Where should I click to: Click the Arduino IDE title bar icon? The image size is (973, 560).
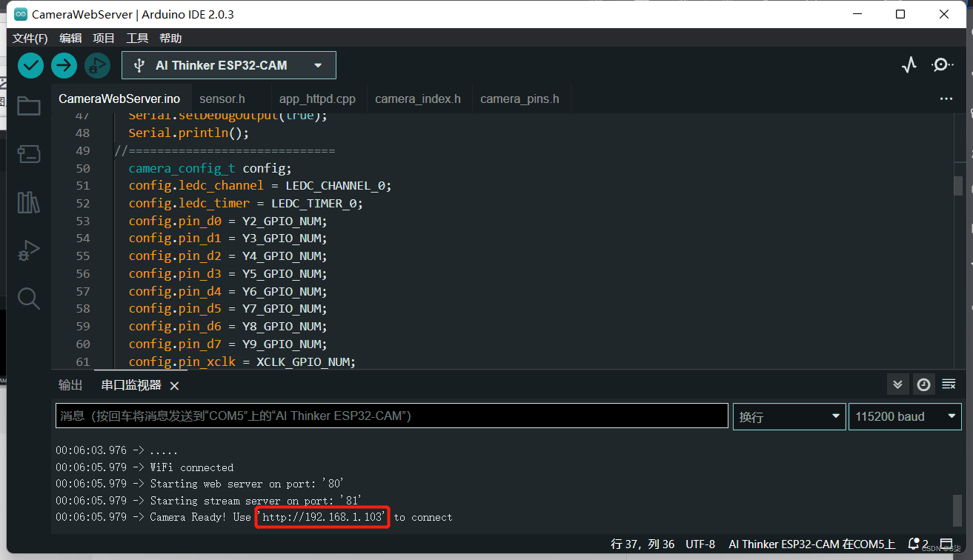[x=21, y=14]
